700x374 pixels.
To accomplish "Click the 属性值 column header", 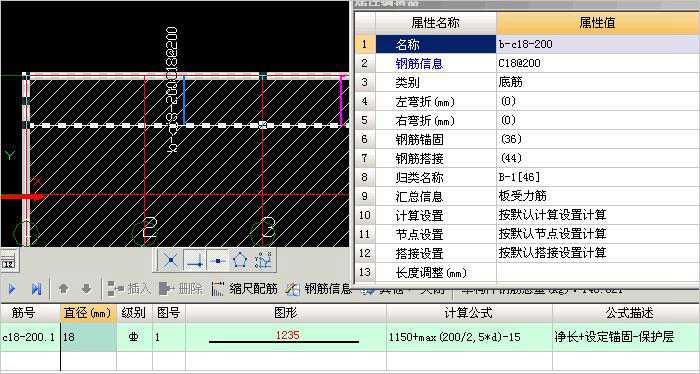I will pos(597,23).
